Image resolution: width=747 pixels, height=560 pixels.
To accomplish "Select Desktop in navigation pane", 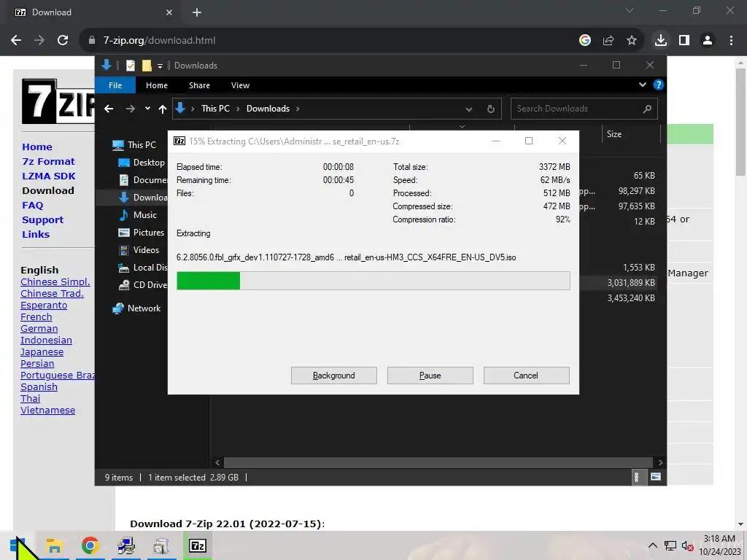I will [x=142, y=163].
